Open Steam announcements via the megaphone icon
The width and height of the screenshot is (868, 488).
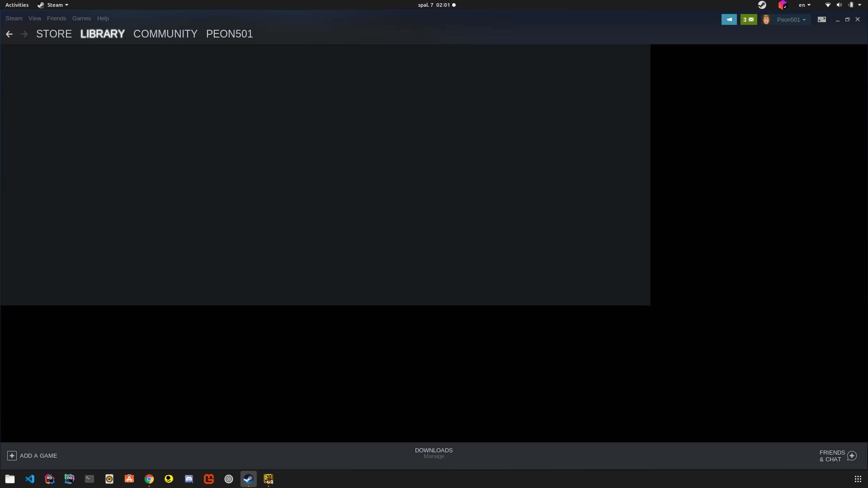tap(729, 19)
